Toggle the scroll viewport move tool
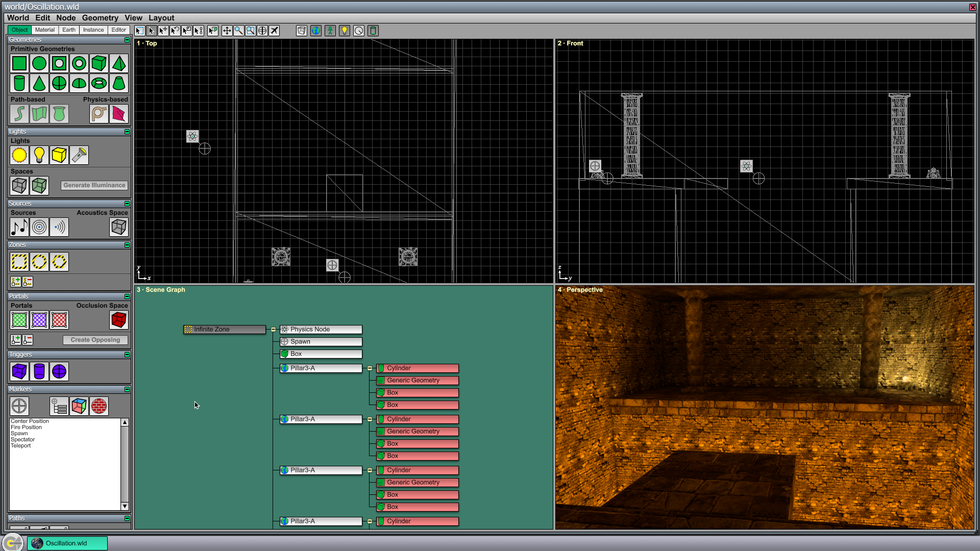This screenshot has width=980, height=551. [227, 31]
